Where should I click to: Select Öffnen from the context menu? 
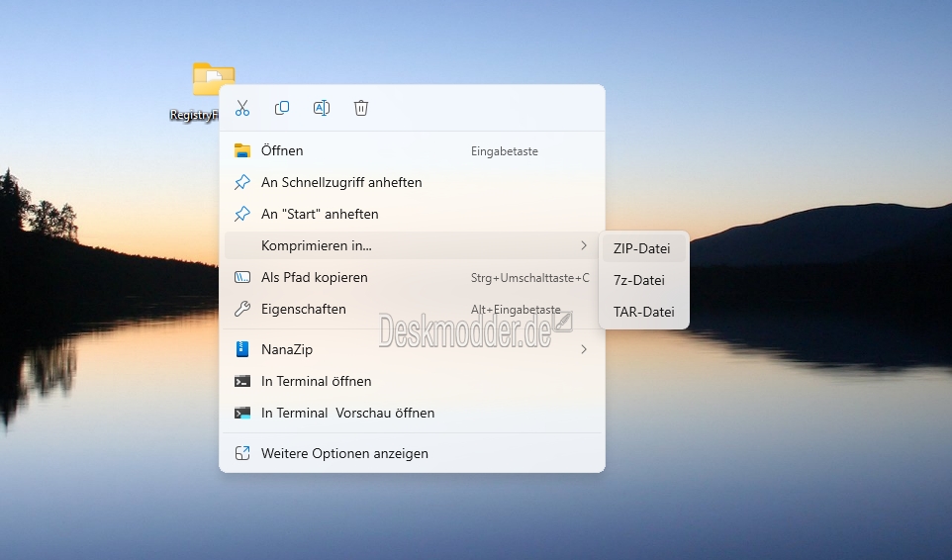tap(282, 150)
